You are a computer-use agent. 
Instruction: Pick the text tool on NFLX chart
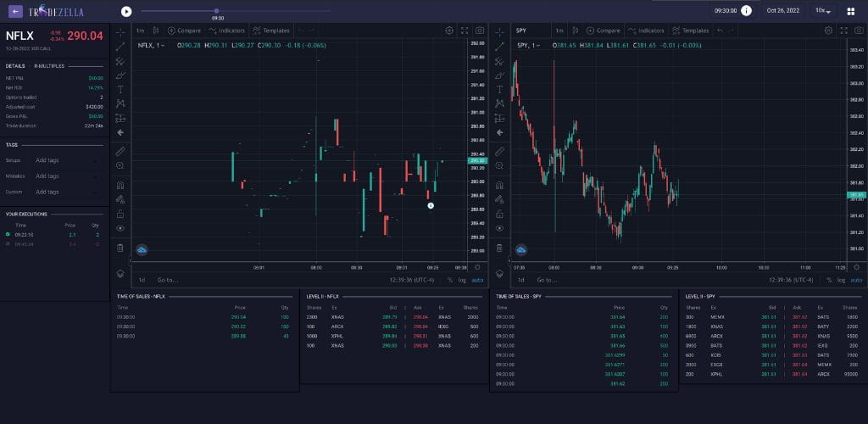[x=120, y=89]
